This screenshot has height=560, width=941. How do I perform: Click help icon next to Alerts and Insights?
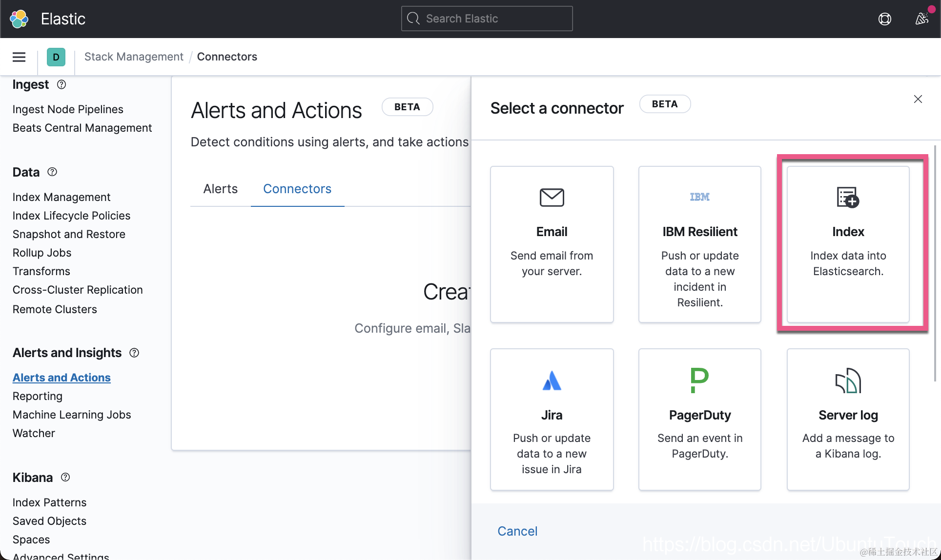coord(134,353)
